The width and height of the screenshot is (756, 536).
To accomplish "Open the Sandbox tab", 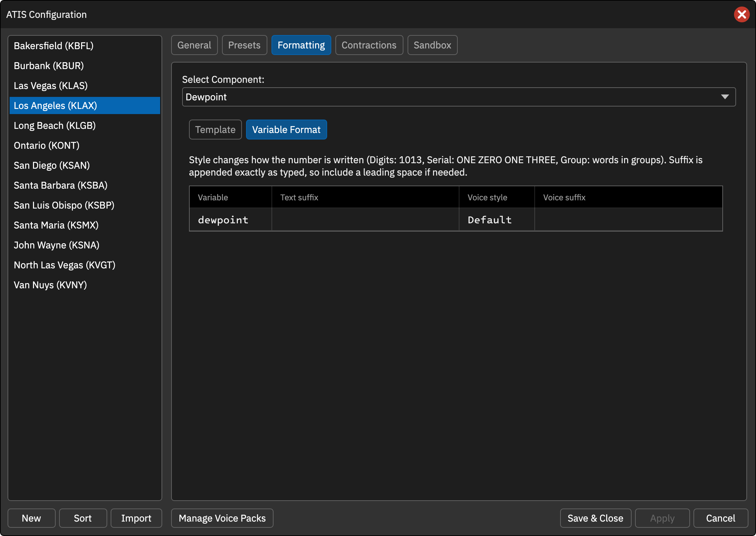I will [x=432, y=45].
